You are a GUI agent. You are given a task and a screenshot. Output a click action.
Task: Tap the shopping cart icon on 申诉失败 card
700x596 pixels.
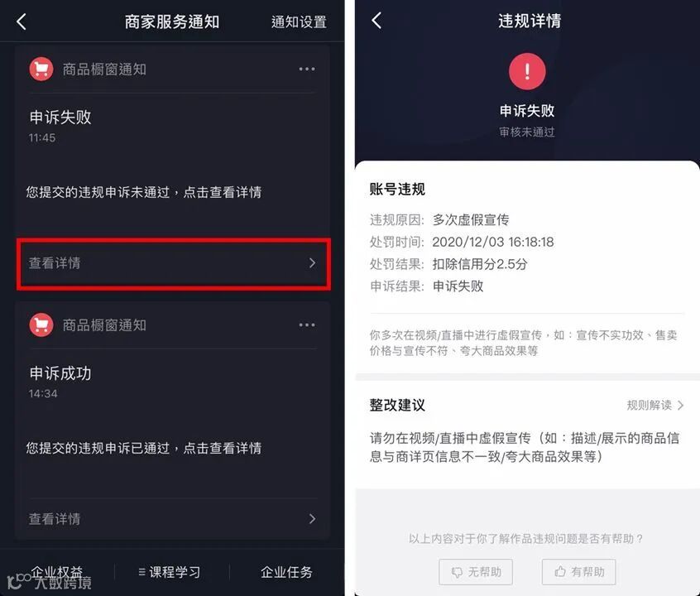(41, 70)
